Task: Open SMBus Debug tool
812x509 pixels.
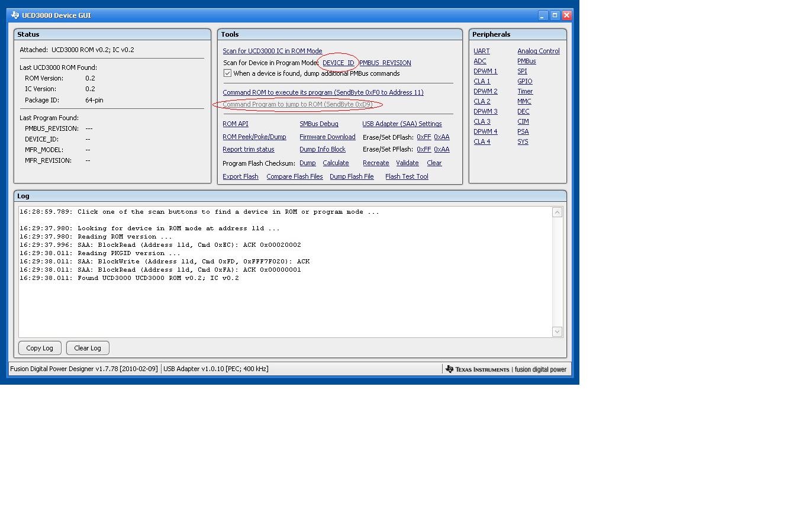Action: [x=319, y=124]
